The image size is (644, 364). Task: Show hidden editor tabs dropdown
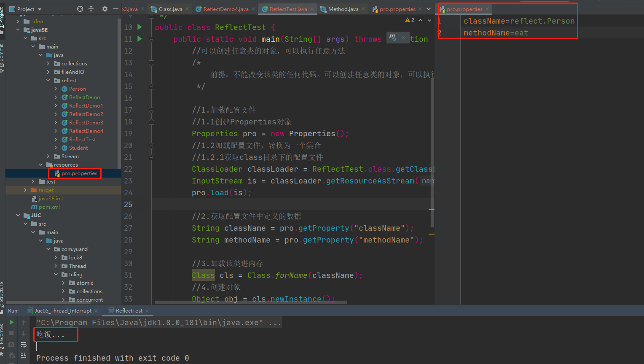(429, 9)
